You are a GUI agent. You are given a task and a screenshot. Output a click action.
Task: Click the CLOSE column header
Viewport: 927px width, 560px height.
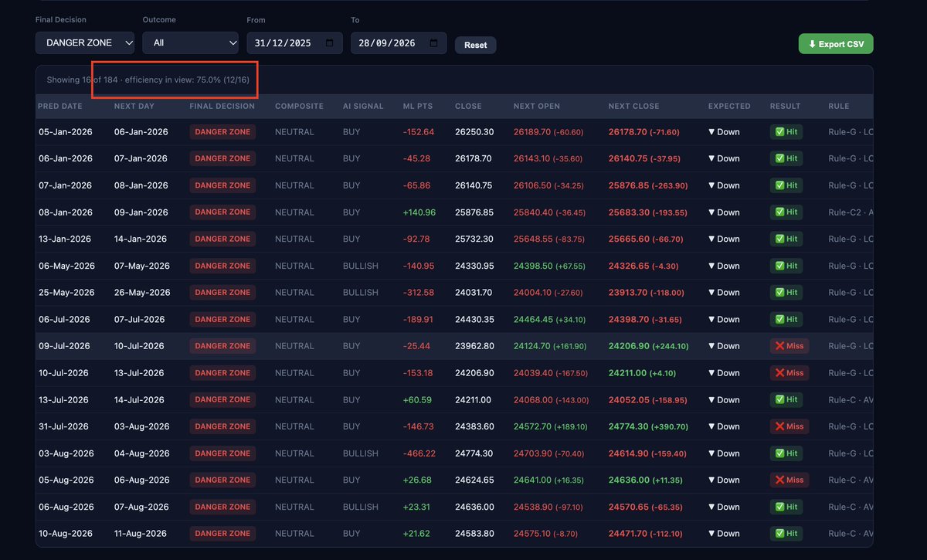coord(468,106)
